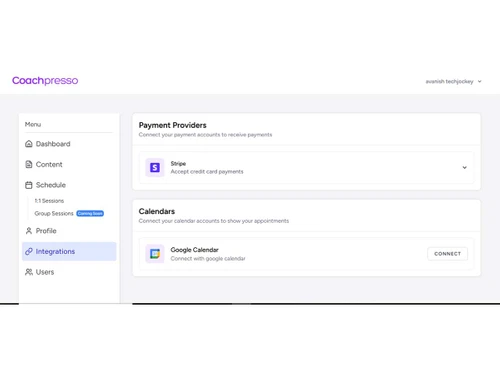Select the Integrations menu item
This screenshot has height=375, width=500.
(x=69, y=251)
